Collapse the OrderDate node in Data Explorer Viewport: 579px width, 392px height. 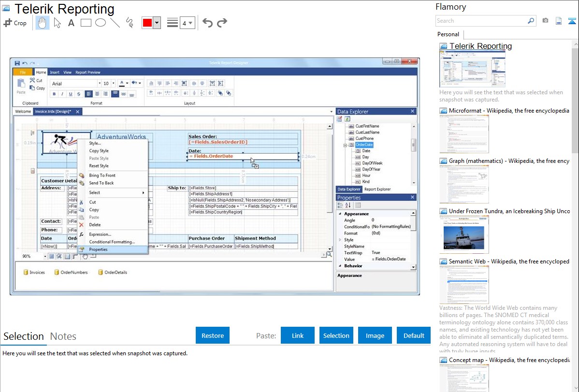pyautogui.click(x=345, y=145)
